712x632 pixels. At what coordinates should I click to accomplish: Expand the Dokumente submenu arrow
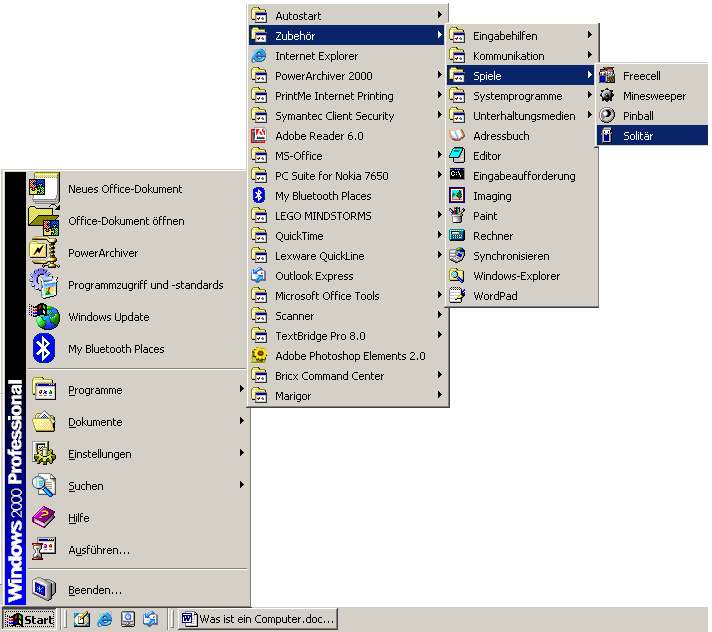[x=242, y=421]
